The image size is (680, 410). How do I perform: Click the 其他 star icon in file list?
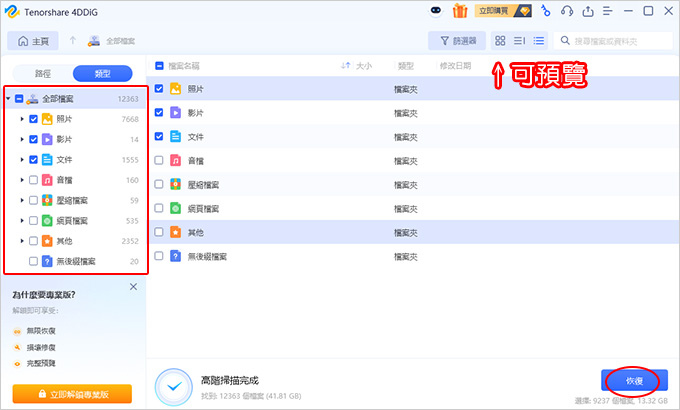click(x=175, y=232)
